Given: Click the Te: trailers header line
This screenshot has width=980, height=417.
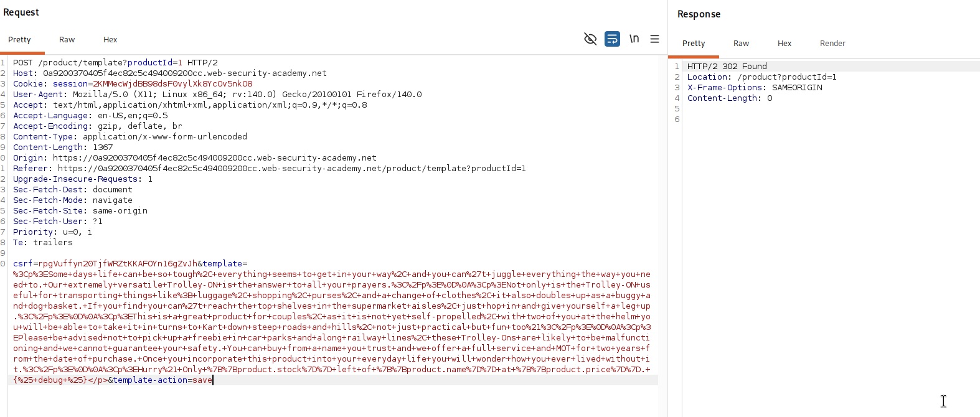Looking at the screenshot, I should pyautogui.click(x=43, y=243).
